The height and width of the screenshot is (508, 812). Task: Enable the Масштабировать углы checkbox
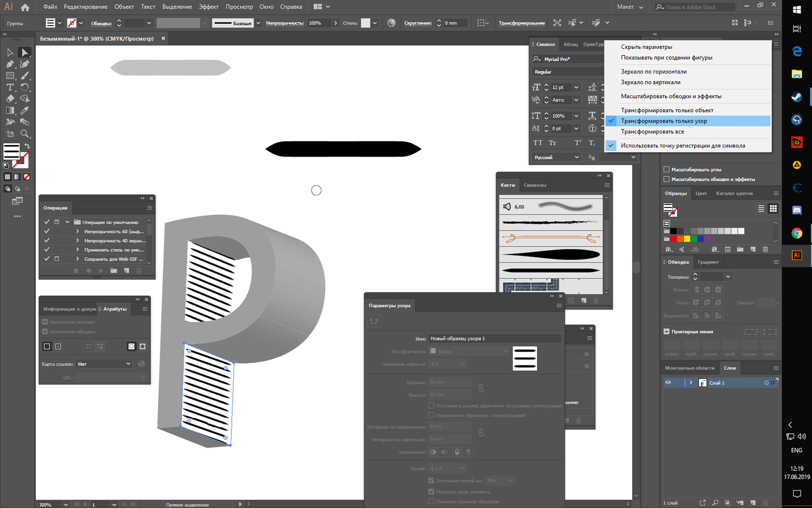pos(666,170)
